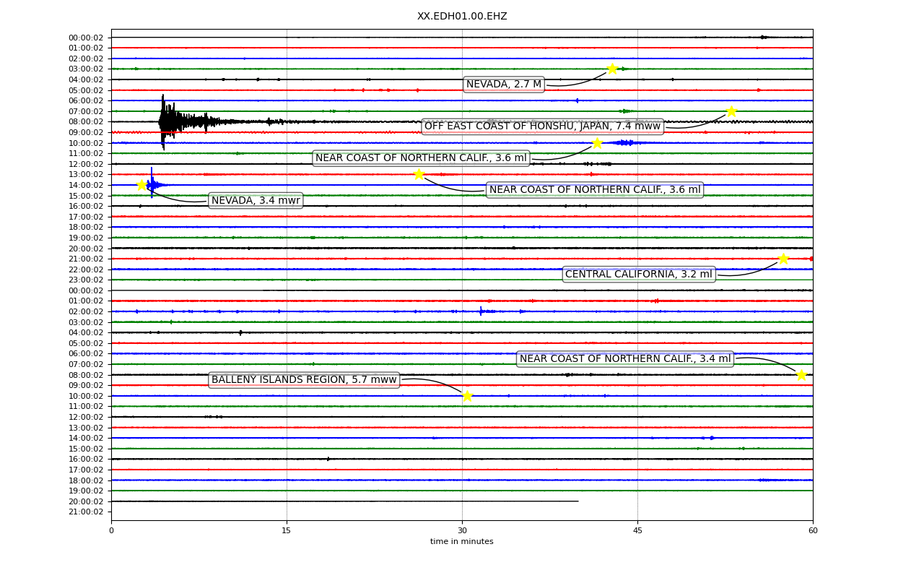
Task: Click the OFF EAST COAST OF HONSHU label
Action: pos(542,126)
